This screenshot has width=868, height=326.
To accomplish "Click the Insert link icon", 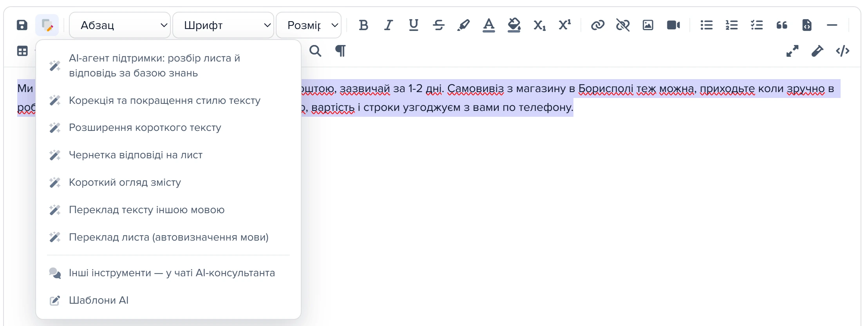I will [598, 25].
